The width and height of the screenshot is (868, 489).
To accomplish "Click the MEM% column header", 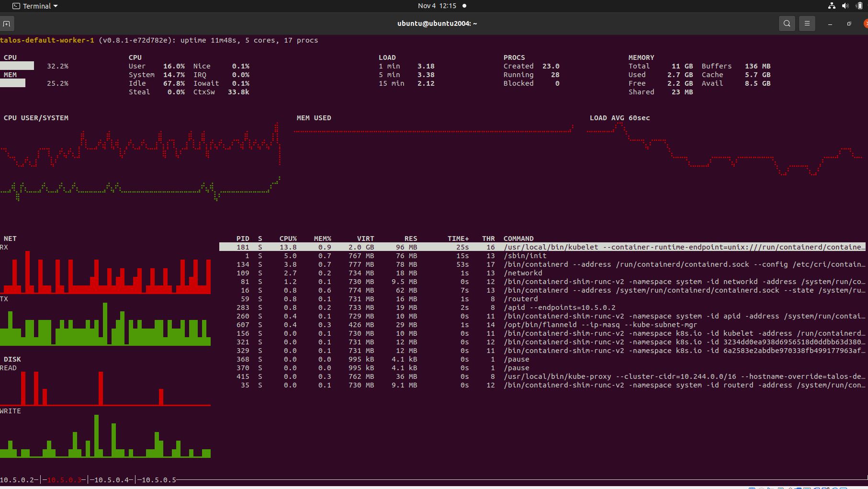I will click(323, 239).
